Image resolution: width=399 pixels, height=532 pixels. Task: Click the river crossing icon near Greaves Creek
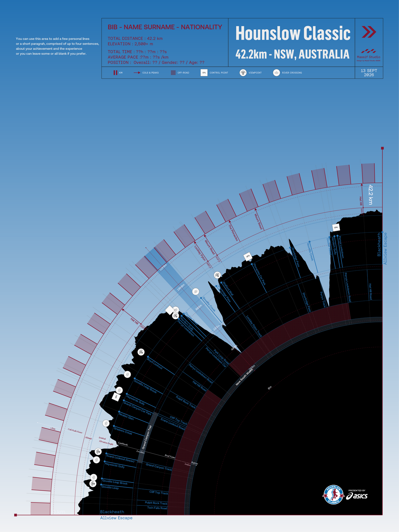[x=106, y=423]
